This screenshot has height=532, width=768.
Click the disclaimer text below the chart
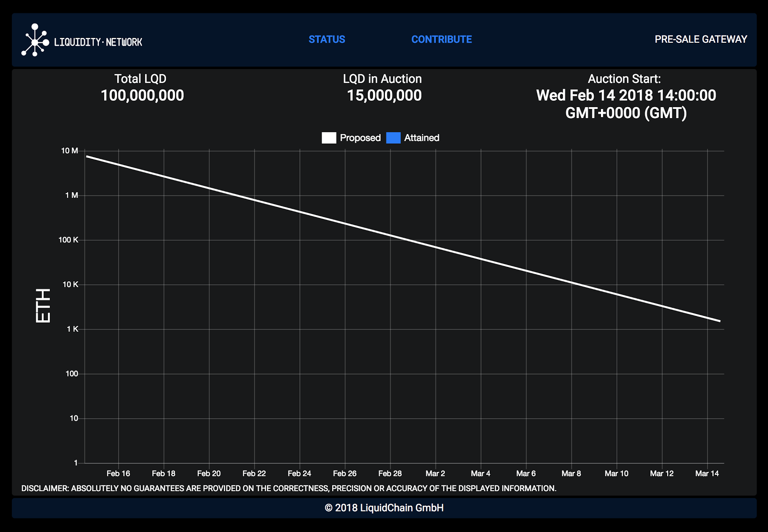tap(289, 488)
